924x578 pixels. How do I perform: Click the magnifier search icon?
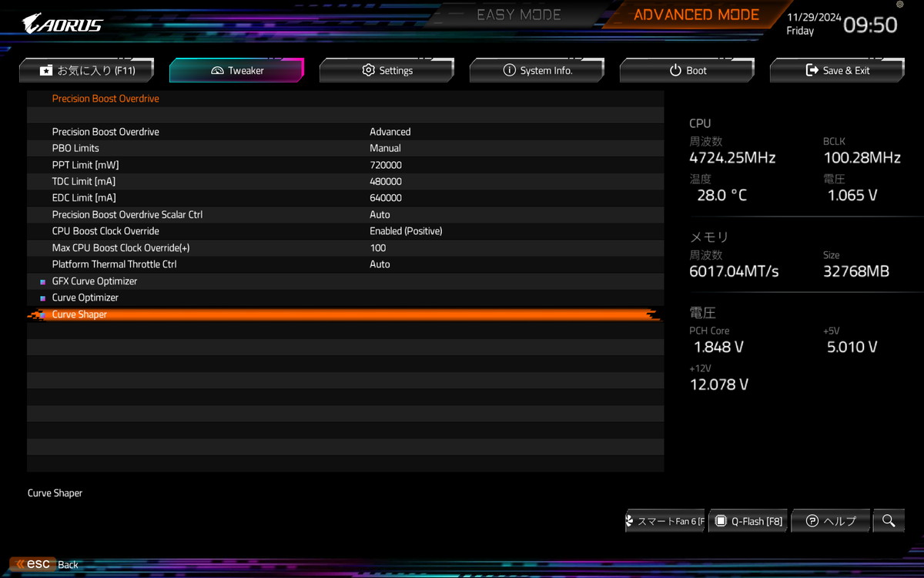889,521
